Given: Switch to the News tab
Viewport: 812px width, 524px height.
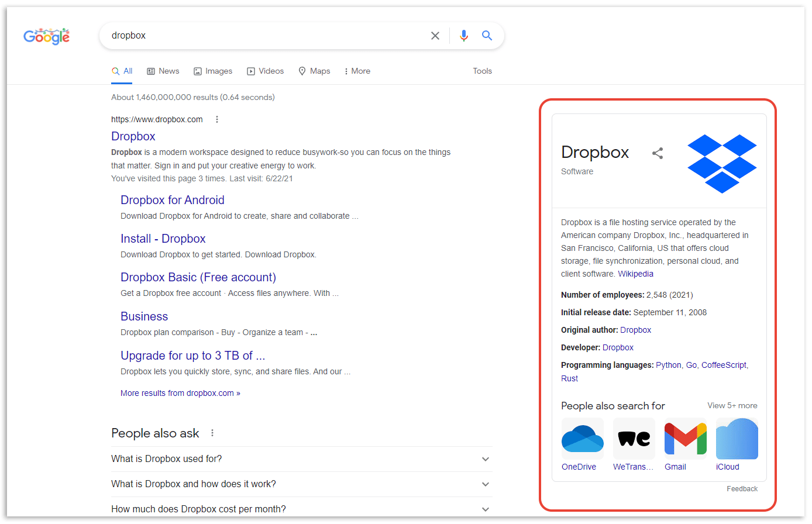Looking at the screenshot, I should pos(163,71).
